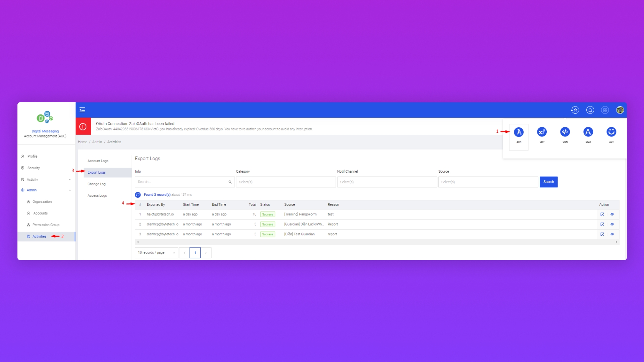The height and width of the screenshot is (362, 644).
Task: View details eye icon for Guardian Report row
Action: click(x=612, y=224)
